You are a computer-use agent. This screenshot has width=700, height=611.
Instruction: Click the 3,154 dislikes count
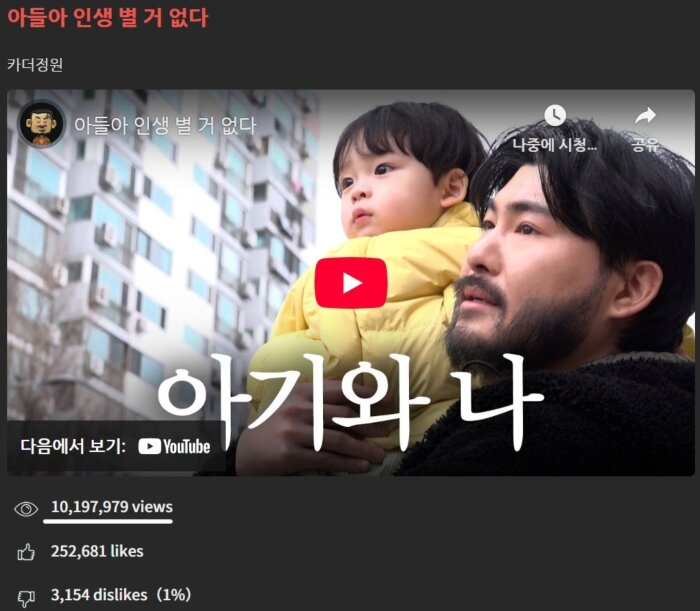coord(121,595)
